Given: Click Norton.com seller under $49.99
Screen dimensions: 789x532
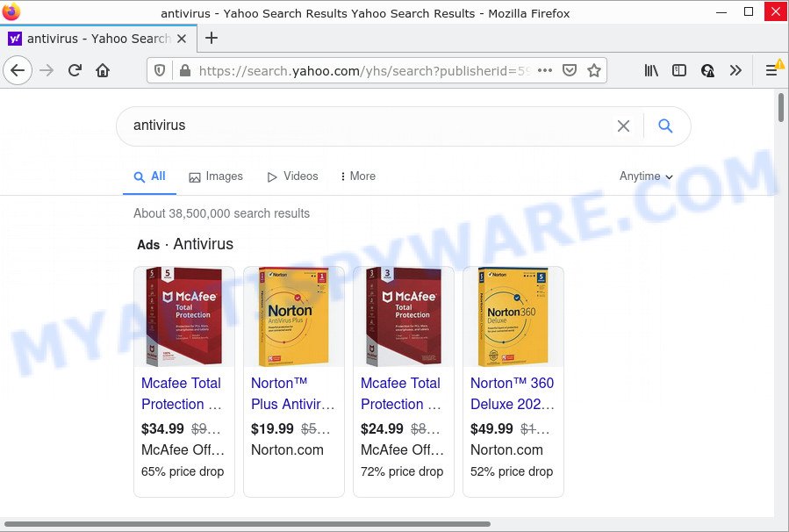Looking at the screenshot, I should pyautogui.click(x=506, y=450).
